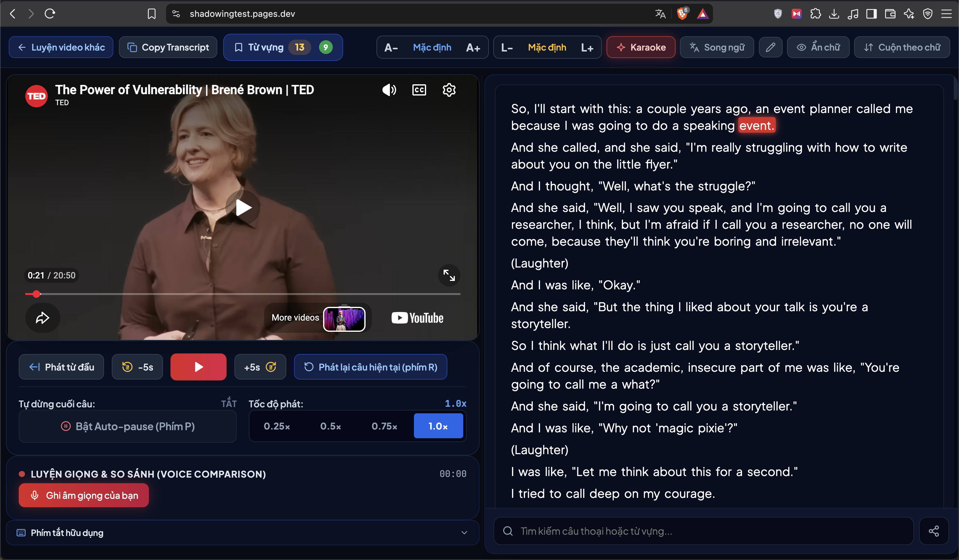Click Luyện video khác back button
The height and width of the screenshot is (560, 959).
pyautogui.click(x=61, y=47)
